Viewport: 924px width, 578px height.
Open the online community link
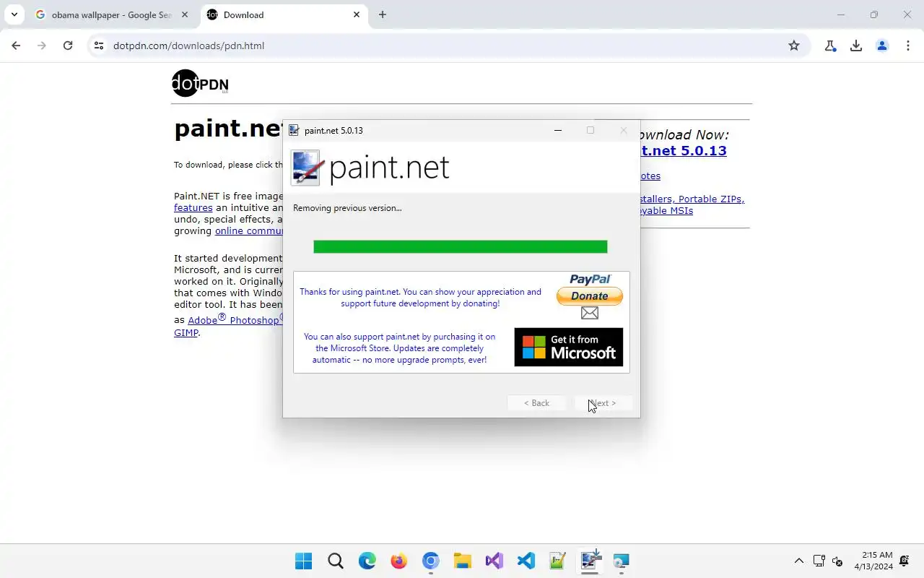249,230
